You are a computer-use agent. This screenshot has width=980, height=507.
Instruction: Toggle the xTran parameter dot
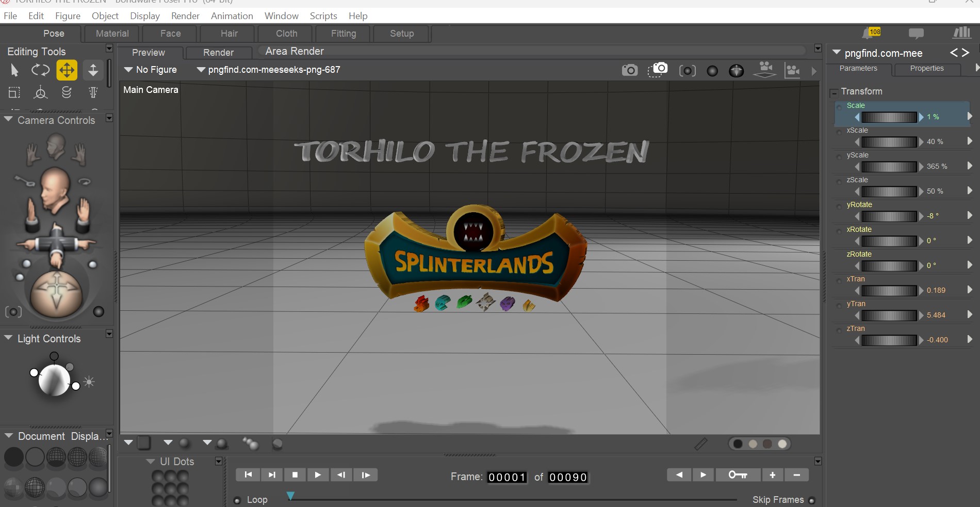click(x=839, y=281)
